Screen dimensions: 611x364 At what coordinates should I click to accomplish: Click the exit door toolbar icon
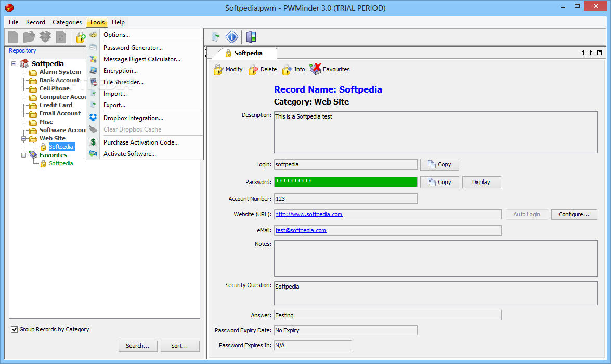point(251,37)
